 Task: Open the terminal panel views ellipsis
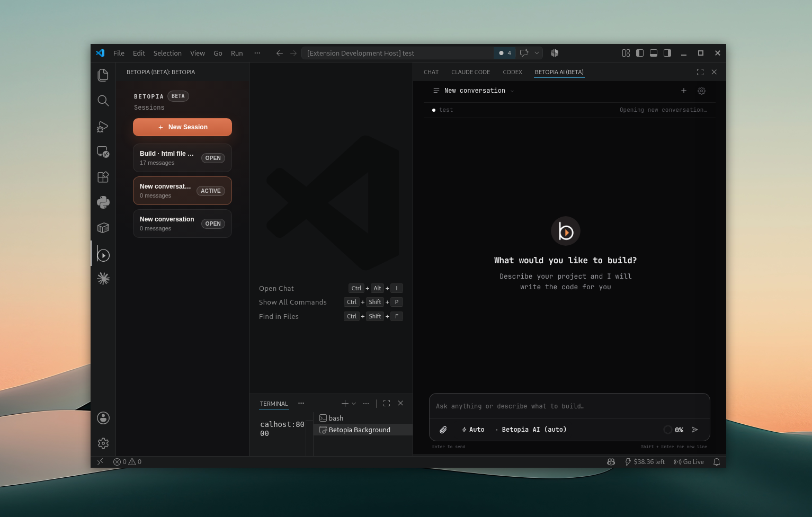coord(301,403)
